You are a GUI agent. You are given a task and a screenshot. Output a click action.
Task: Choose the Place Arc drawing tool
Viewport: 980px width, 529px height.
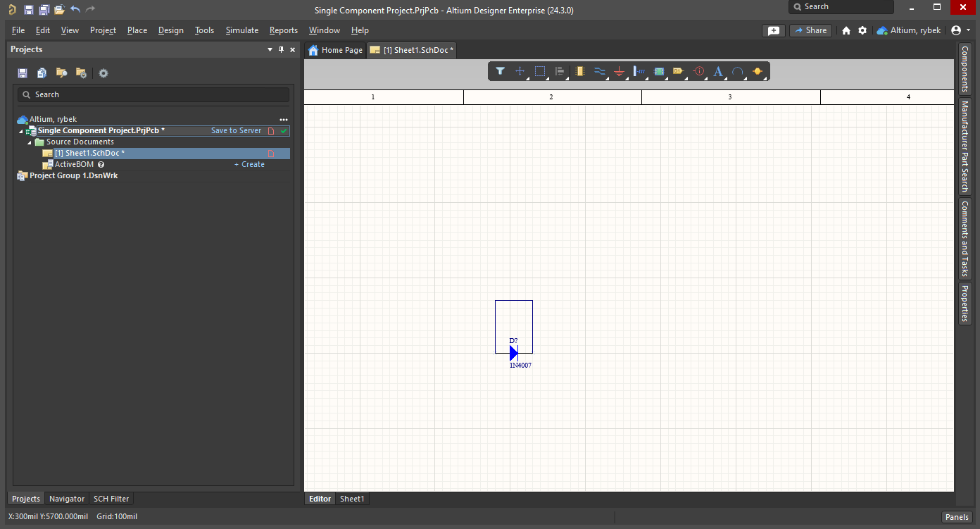point(738,71)
